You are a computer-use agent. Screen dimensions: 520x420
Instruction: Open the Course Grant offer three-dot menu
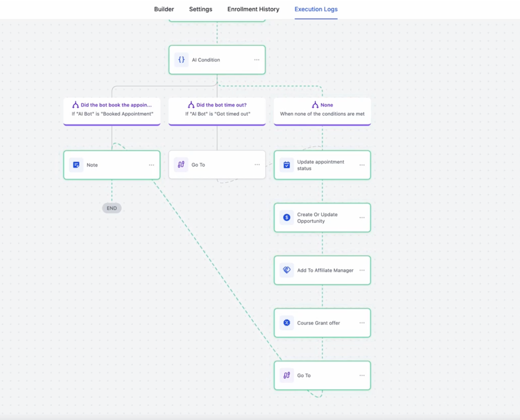click(x=362, y=323)
